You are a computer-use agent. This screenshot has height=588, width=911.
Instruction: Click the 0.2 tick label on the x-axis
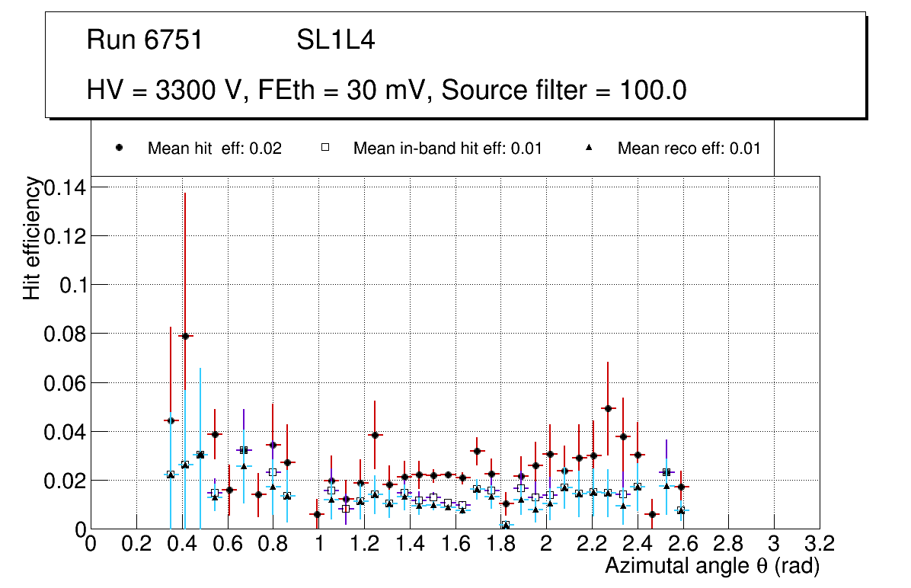[x=136, y=544]
